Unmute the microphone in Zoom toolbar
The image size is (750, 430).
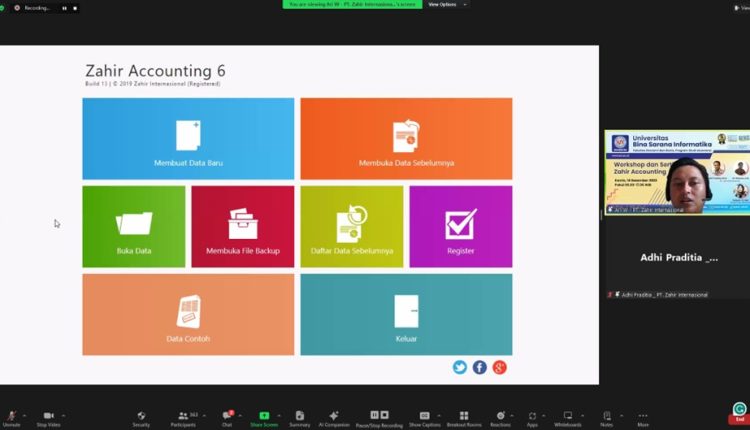coord(11,419)
